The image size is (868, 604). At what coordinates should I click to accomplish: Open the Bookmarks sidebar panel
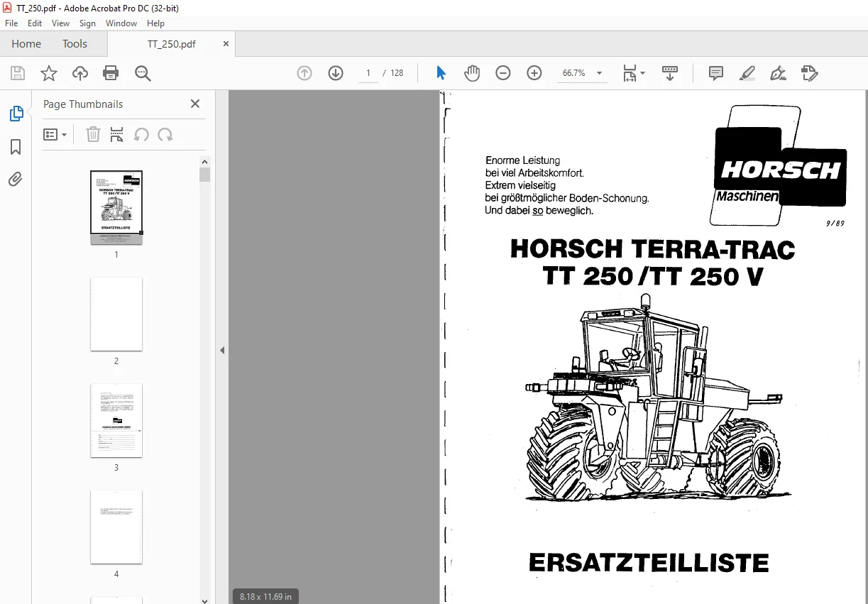16,147
